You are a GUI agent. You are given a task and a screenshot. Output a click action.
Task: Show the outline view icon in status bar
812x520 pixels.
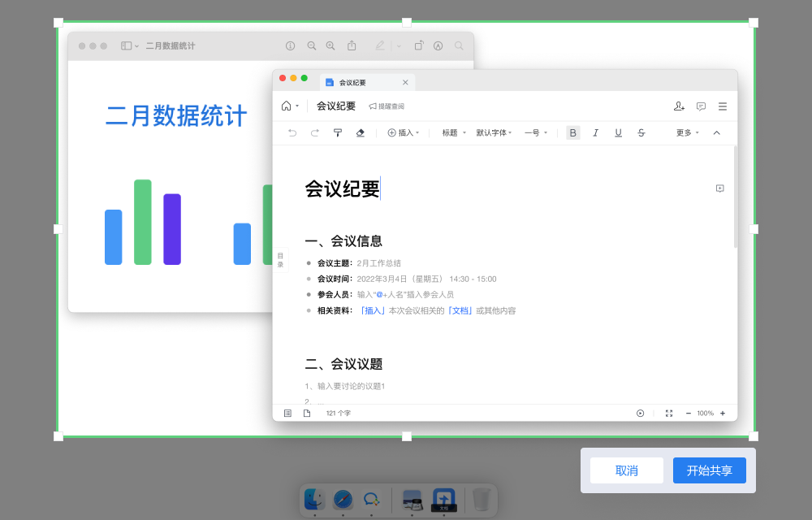pyautogui.click(x=288, y=414)
